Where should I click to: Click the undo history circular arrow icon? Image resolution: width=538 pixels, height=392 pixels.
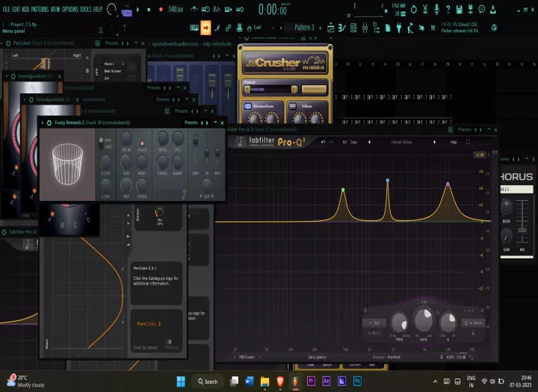(414, 9)
